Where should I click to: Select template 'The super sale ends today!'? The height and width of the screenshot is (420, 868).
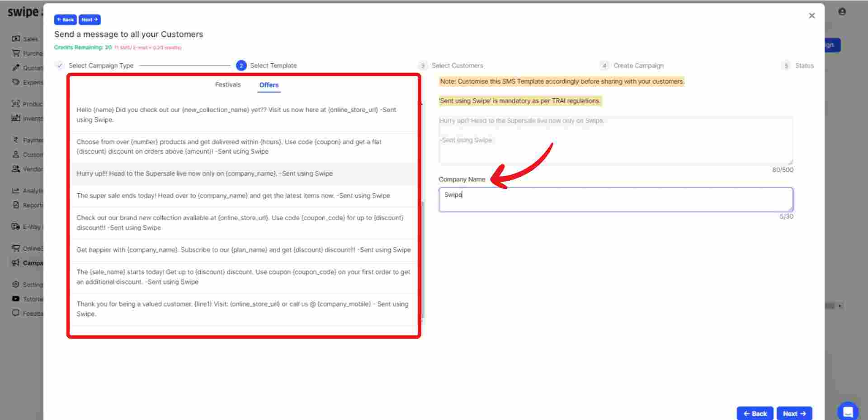point(244,196)
